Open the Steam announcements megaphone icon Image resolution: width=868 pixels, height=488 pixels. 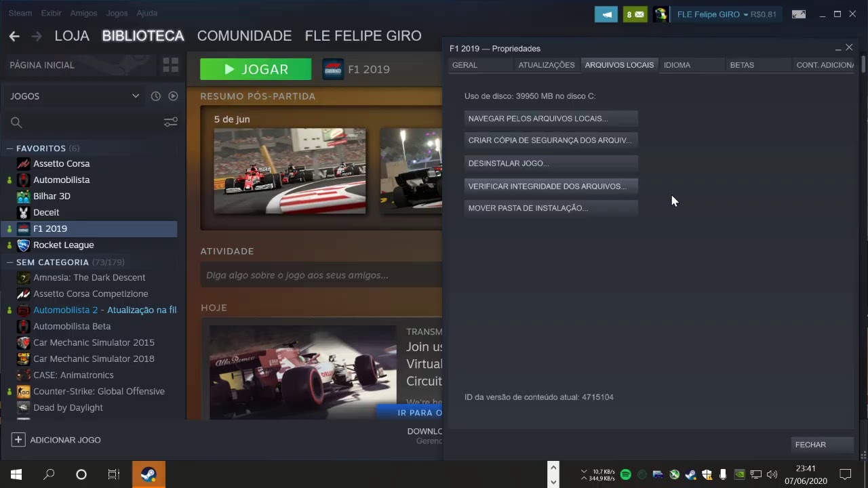pyautogui.click(x=606, y=14)
